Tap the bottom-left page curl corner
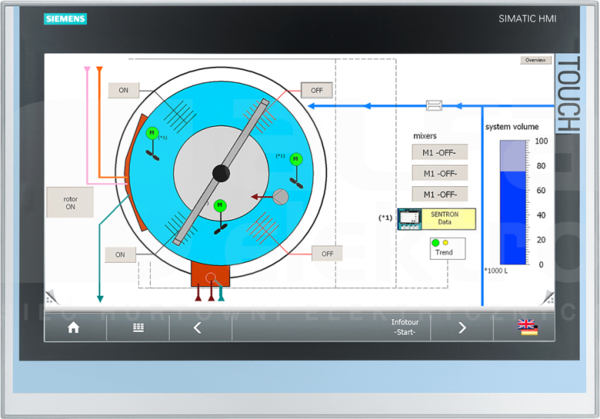The height and width of the screenshot is (419, 600). (x=52, y=297)
